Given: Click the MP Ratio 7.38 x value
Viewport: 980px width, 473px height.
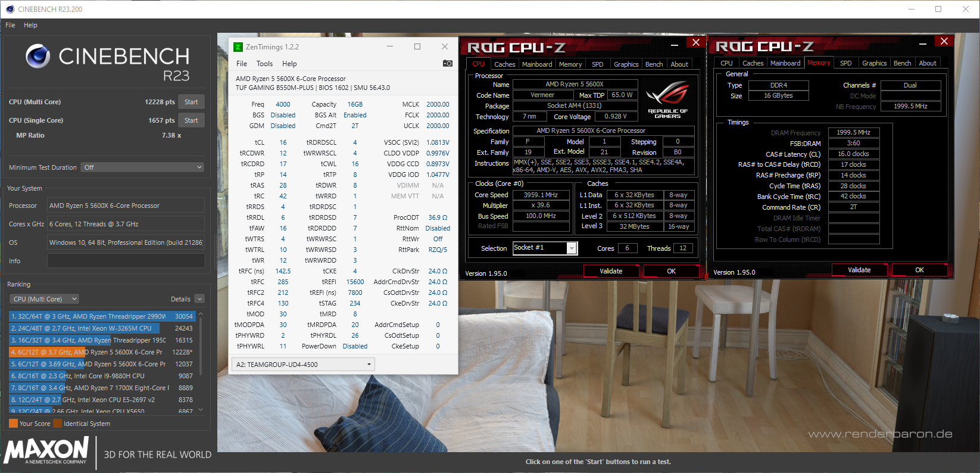Looking at the screenshot, I should tap(171, 135).
